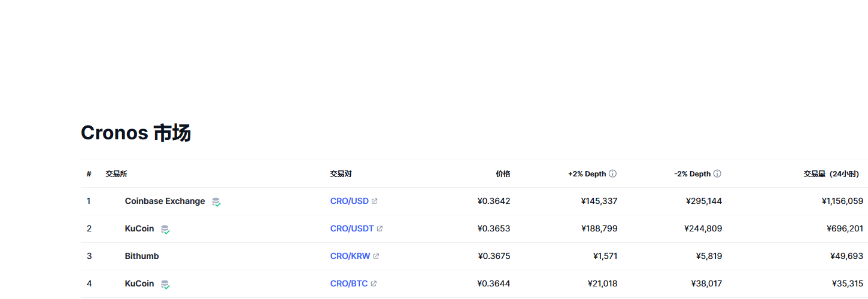Screen dimensions: 868x299
Task: Click reserves icon beside KuCoin CRO/BTC row
Action: coord(165,285)
